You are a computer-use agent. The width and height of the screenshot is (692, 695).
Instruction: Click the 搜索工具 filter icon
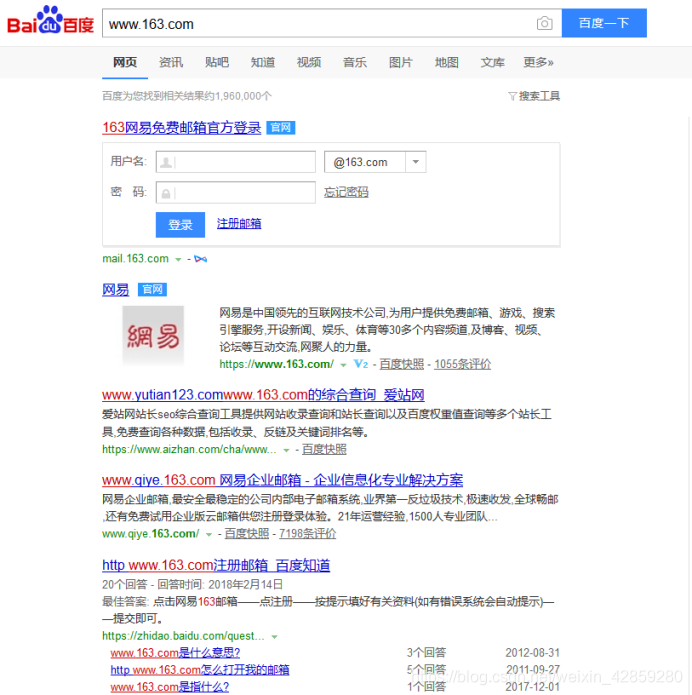coord(512,96)
